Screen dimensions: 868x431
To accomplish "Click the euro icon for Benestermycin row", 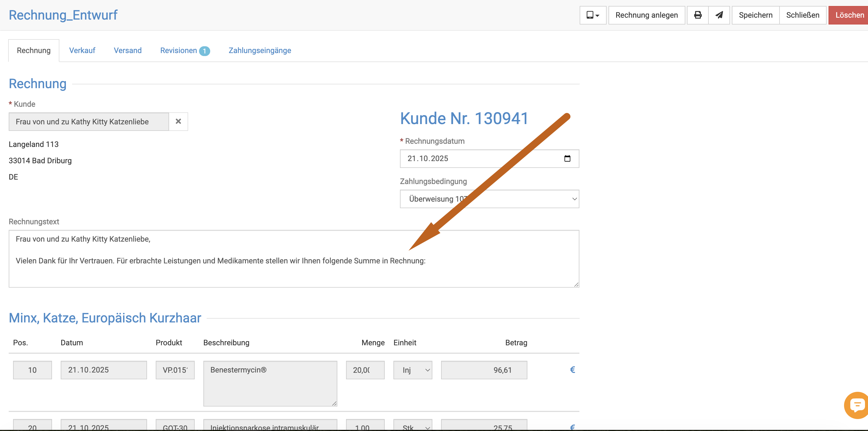I will [572, 370].
